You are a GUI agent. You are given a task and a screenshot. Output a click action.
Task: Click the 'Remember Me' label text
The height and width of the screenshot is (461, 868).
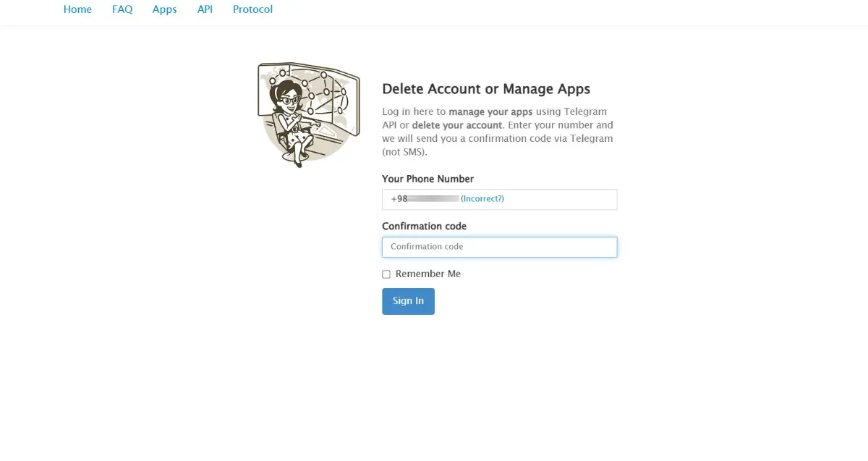pyautogui.click(x=428, y=274)
